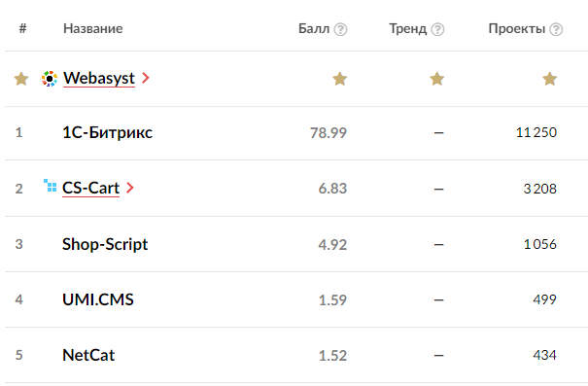The image size is (588, 386).
Task: Sort by the Балл column header
Action: [x=314, y=28]
